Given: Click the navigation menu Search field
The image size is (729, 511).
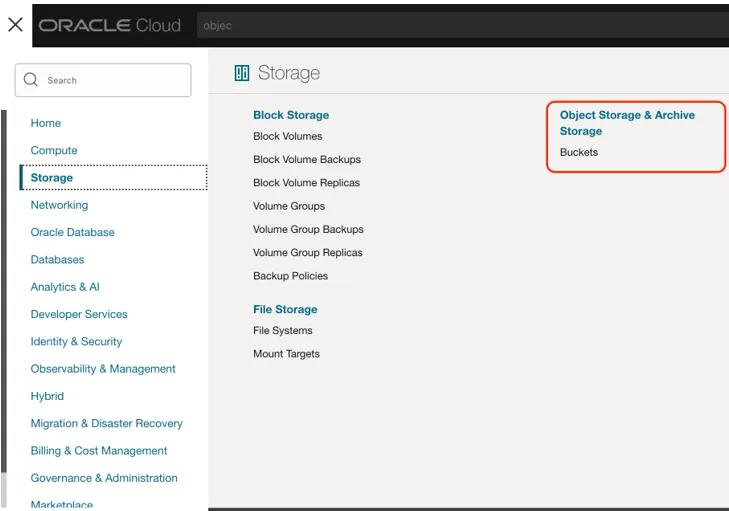Looking at the screenshot, I should (103, 80).
